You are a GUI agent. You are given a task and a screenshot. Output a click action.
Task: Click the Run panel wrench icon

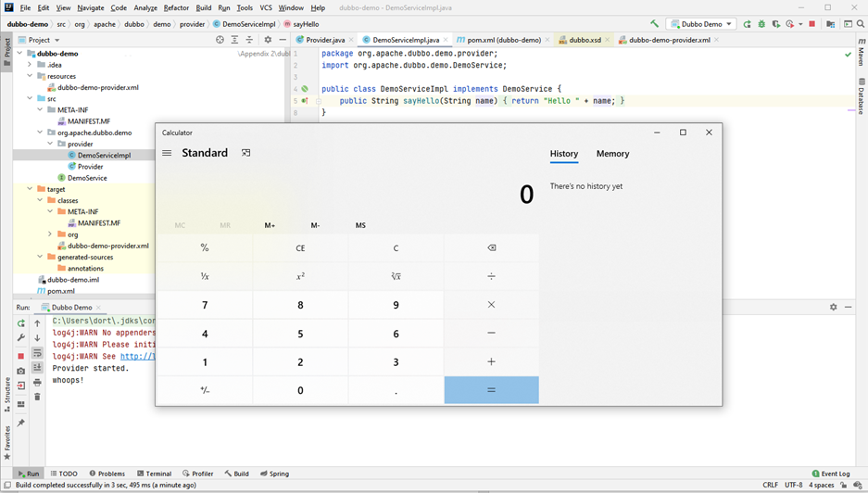[x=21, y=338]
